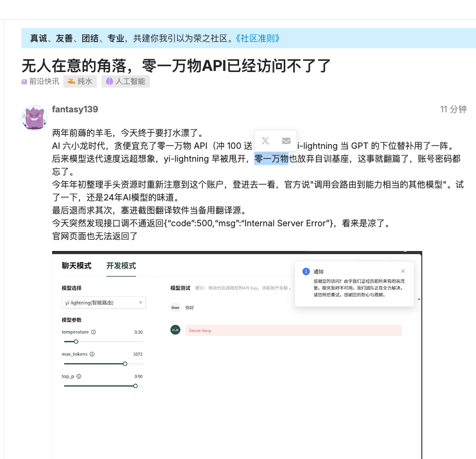
Task: Click the scroll-up arrow beside the chat area
Action: point(419,299)
